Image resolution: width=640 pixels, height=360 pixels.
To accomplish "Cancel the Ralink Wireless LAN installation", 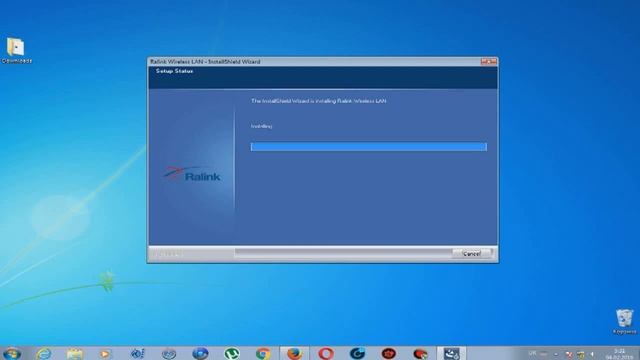I will (471, 253).
